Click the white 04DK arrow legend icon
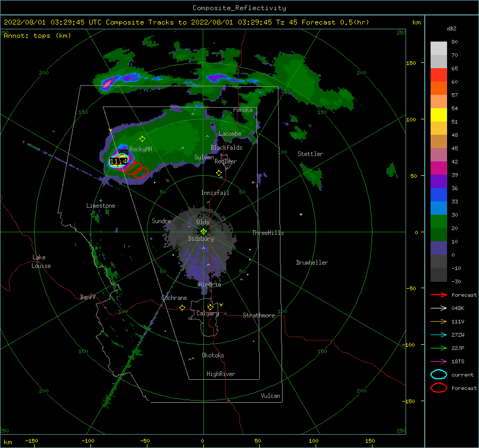Viewport: 479px width, 448px height. point(439,308)
